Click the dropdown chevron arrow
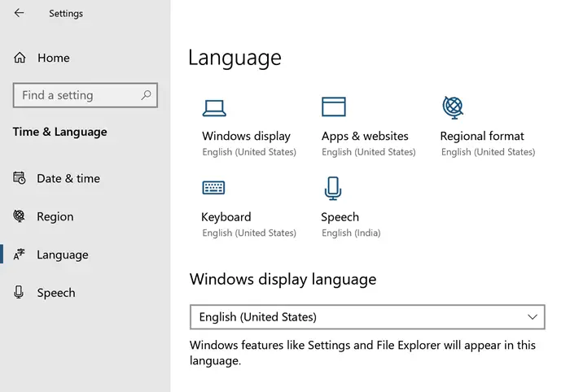 coord(533,317)
